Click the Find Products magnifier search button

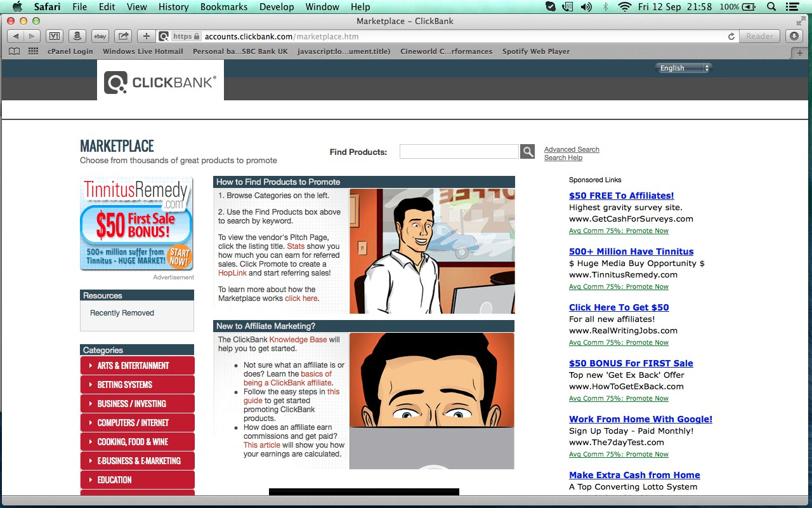(527, 151)
